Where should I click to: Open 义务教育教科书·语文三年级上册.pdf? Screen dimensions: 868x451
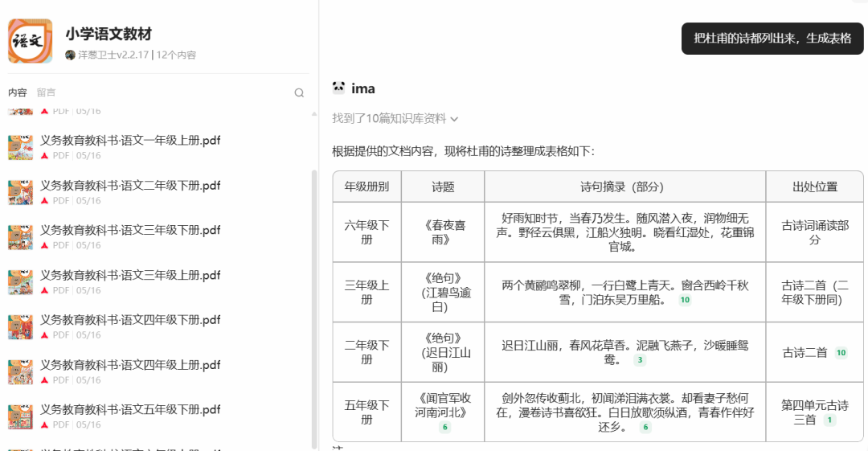tap(130, 275)
